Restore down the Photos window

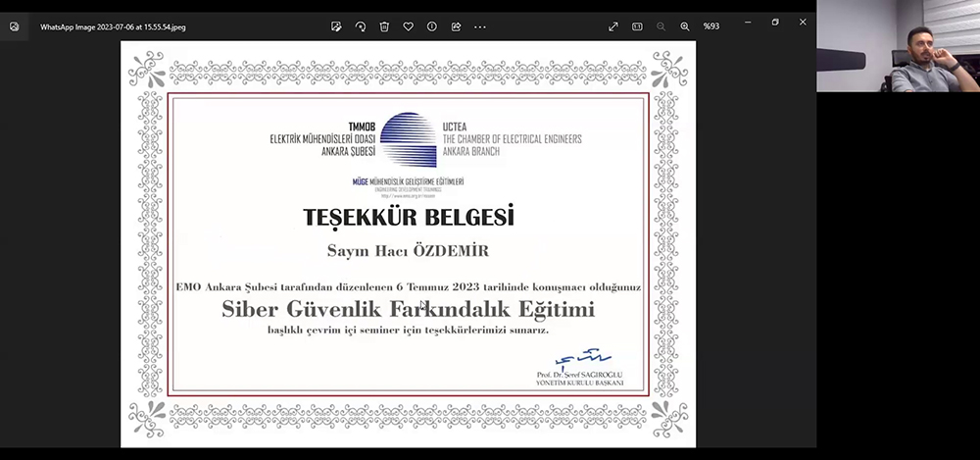pyautogui.click(x=775, y=22)
